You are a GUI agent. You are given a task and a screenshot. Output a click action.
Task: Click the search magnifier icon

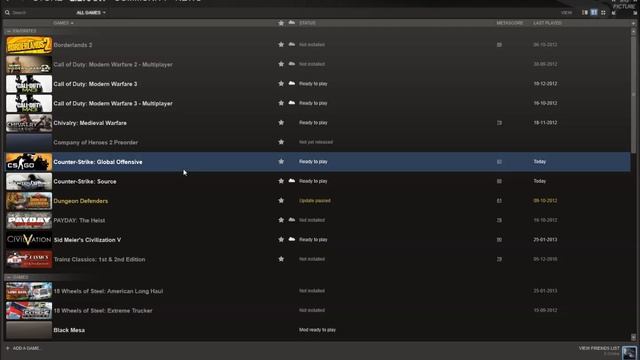pos(7,13)
